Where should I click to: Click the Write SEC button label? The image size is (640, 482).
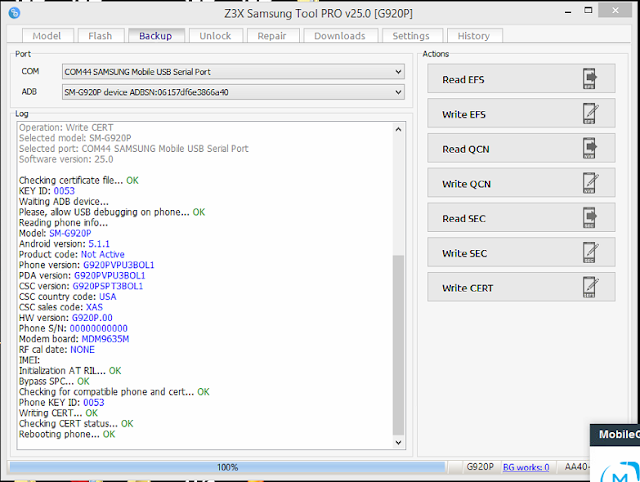click(x=464, y=253)
